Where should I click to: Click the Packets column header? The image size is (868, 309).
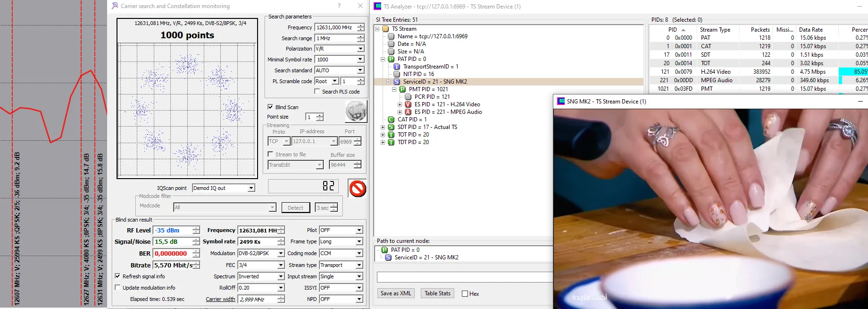click(x=760, y=29)
